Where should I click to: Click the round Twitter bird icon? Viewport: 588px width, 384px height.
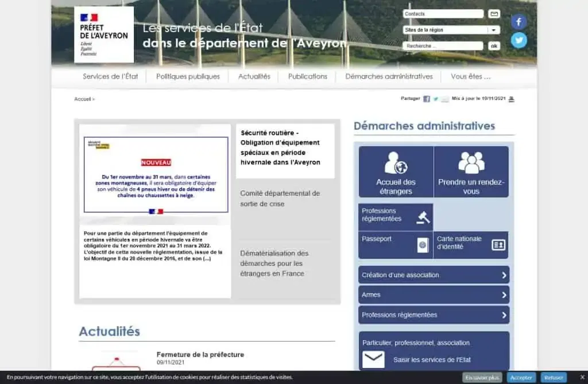[519, 40]
